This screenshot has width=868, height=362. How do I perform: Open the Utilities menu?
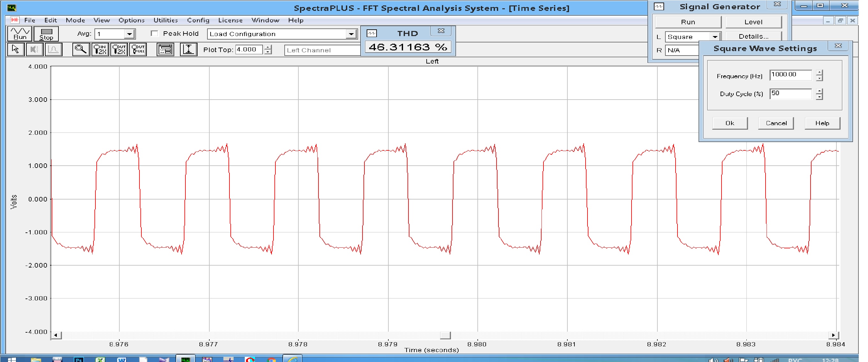[x=165, y=20]
